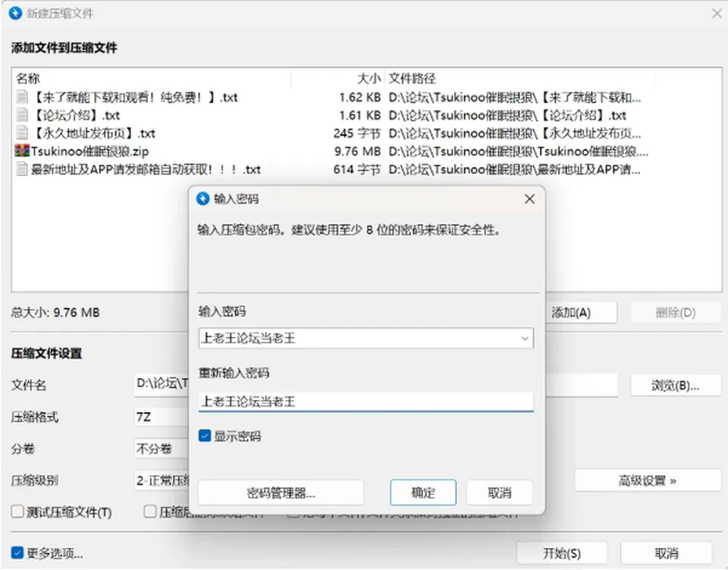Click the 开始(S) button
The image size is (728, 570).
click(562, 553)
